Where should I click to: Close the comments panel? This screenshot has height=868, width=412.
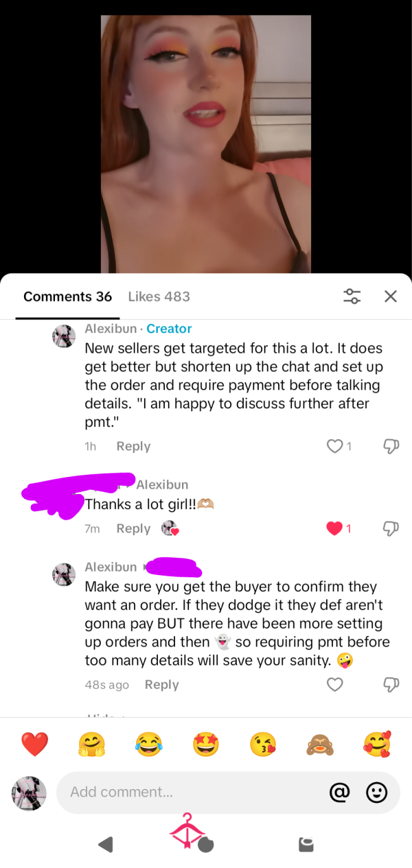click(391, 296)
